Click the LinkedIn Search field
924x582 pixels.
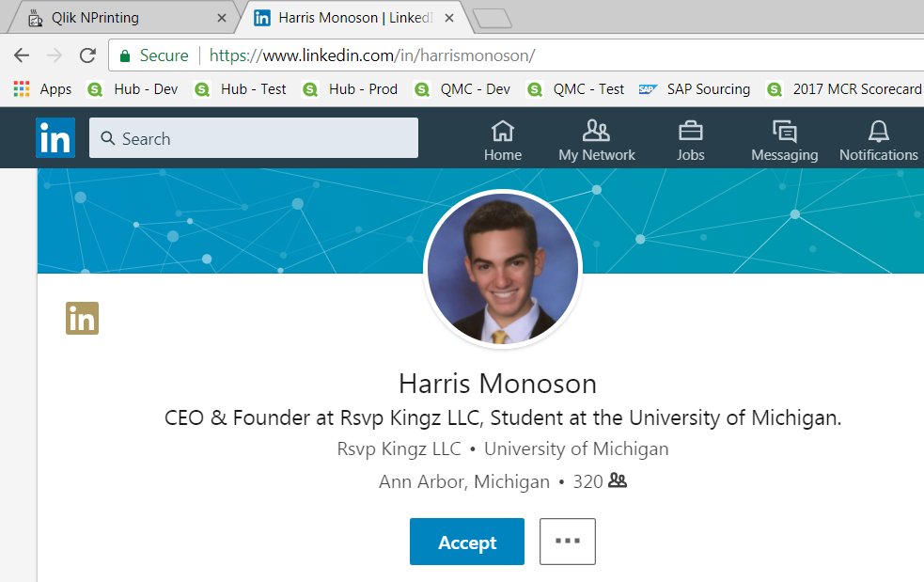pos(254,138)
